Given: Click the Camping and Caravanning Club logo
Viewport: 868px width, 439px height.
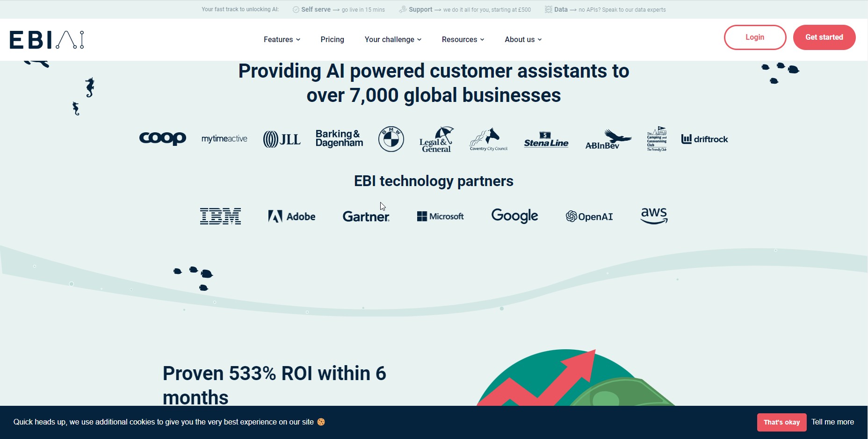Looking at the screenshot, I should (x=657, y=139).
